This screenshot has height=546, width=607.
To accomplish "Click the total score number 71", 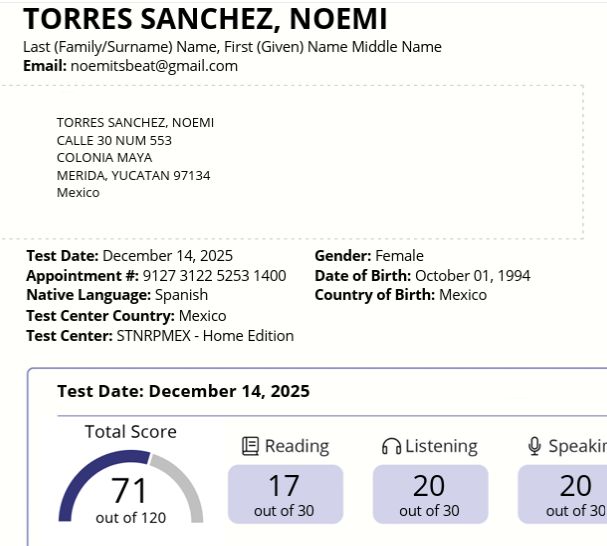I will pyautogui.click(x=129, y=490).
